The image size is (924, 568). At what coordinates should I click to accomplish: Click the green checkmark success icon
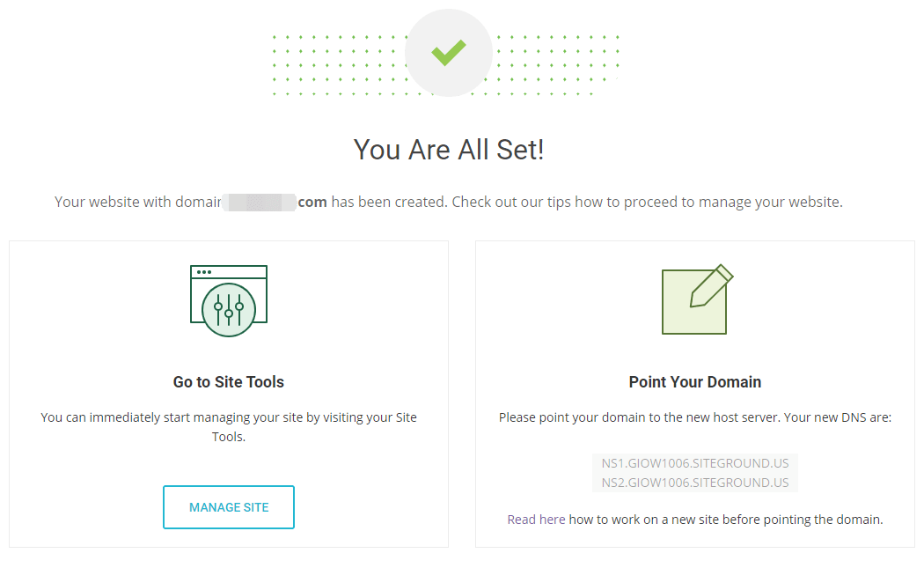pyautogui.click(x=448, y=53)
